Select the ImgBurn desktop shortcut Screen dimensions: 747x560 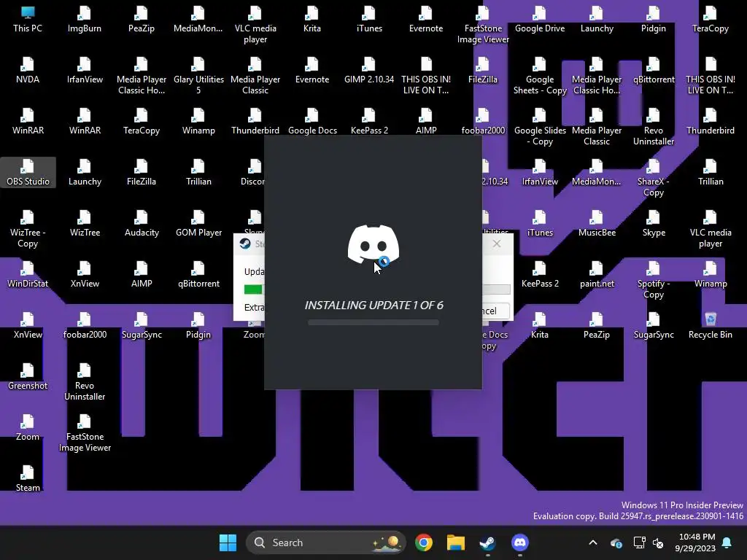85,20
